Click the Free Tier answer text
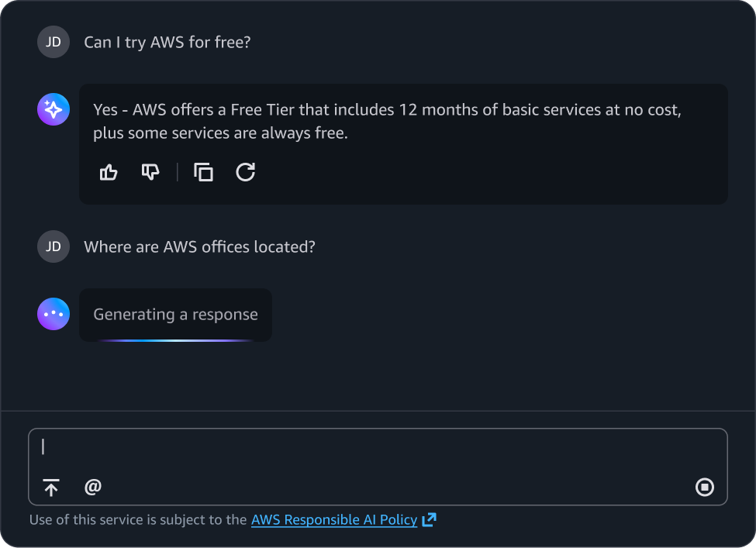Viewport: 756px width, 548px height. coord(387,122)
